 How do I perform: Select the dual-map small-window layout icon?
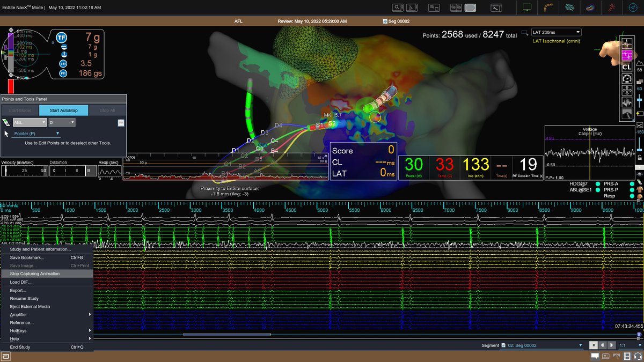[434, 8]
